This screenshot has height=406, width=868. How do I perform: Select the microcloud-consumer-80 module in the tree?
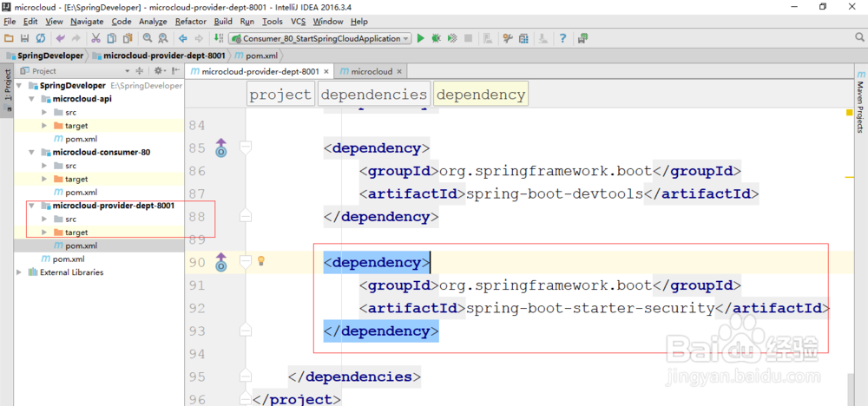tap(95, 152)
